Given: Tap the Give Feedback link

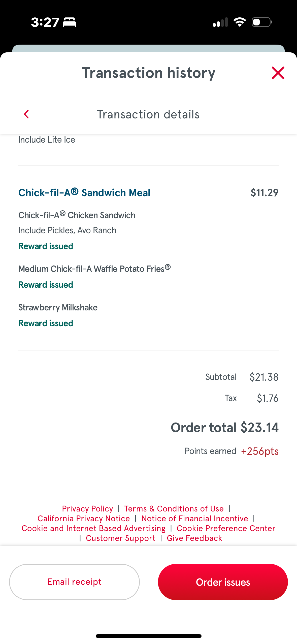Looking at the screenshot, I should click(194, 538).
